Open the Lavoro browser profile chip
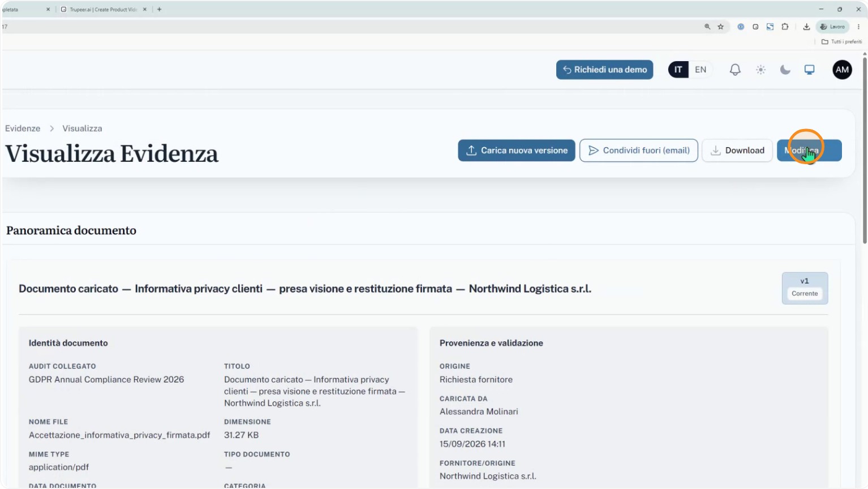868x489 pixels. [x=832, y=27]
